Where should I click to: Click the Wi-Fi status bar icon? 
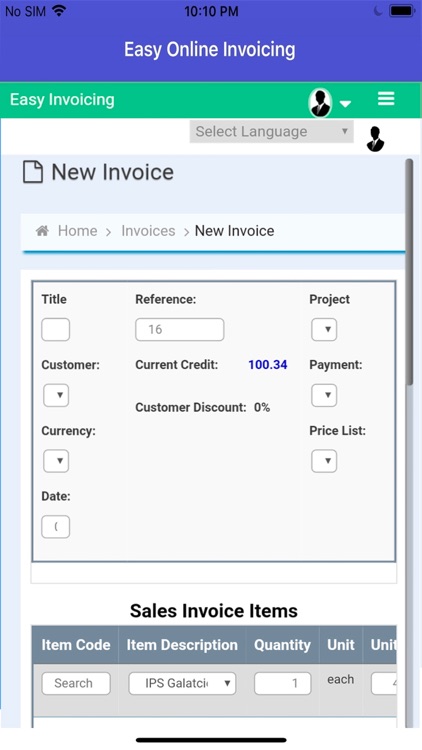coord(59,11)
